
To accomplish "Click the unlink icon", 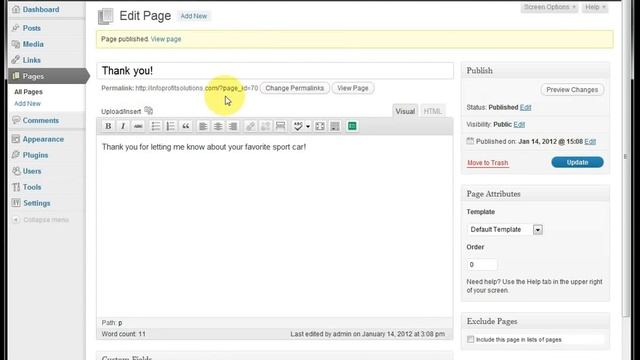I will pyautogui.click(x=265, y=126).
